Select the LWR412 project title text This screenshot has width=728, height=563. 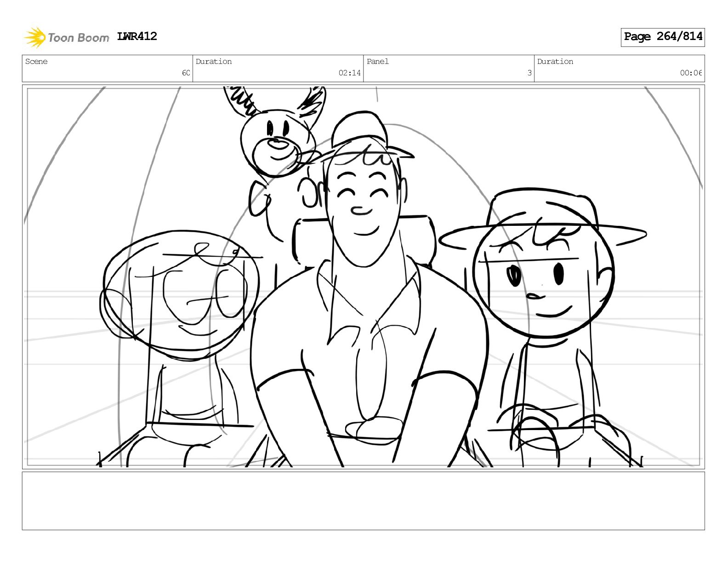[x=137, y=36]
